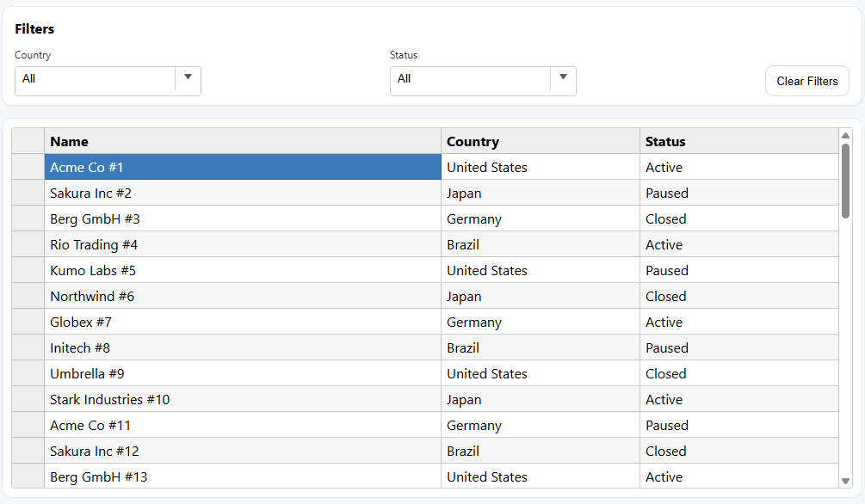Click the select-all corner cell of the grid

[28, 142]
